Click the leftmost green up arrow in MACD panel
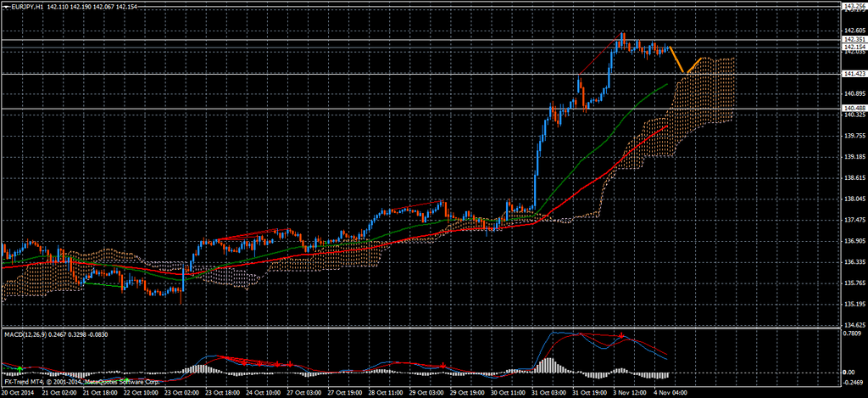 tap(18, 368)
